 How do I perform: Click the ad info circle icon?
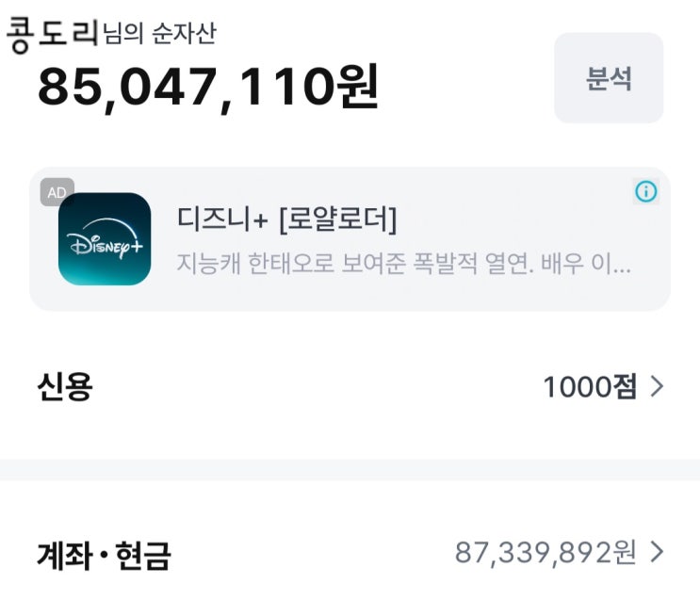pyautogui.click(x=645, y=192)
